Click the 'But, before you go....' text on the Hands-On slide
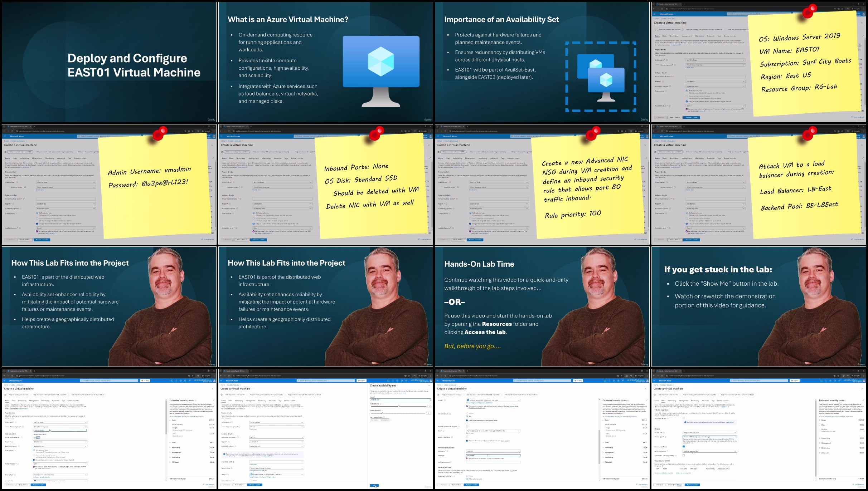The width and height of the screenshot is (868, 491). pyautogui.click(x=472, y=346)
